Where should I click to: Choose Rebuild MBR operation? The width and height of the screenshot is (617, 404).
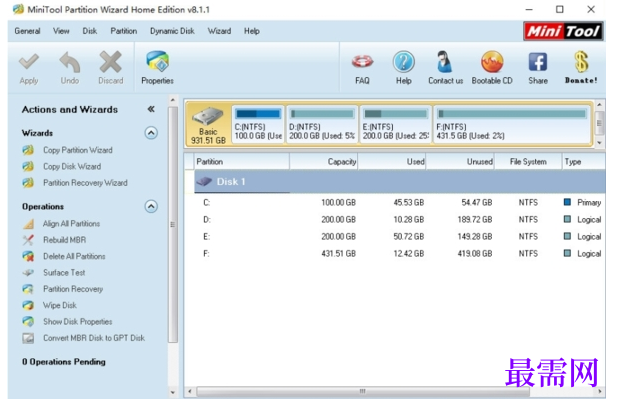click(65, 240)
